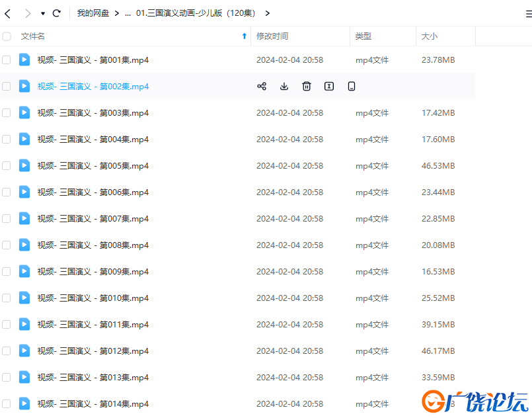Screen dimensions: 532x418
Task: Select file name 第007集.mp4
Action: 93,219
